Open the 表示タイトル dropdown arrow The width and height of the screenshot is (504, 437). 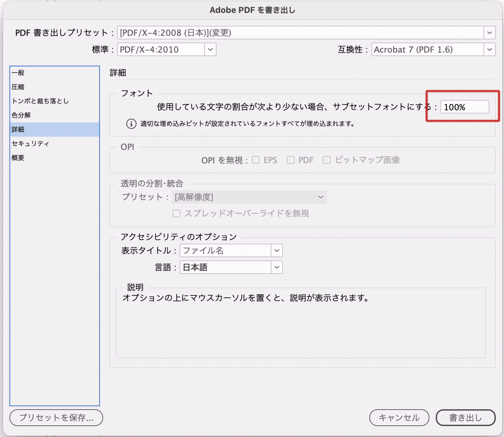[277, 251]
